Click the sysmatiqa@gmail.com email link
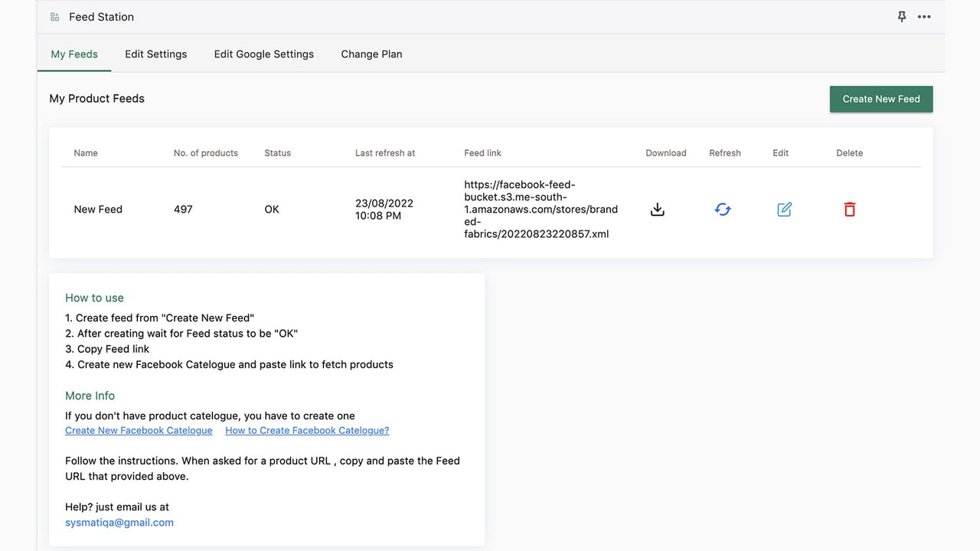The height and width of the screenshot is (551, 980). (119, 523)
